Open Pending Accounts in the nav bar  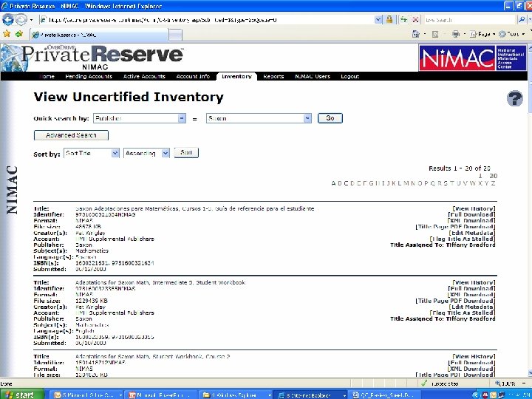click(x=89, y=76)
